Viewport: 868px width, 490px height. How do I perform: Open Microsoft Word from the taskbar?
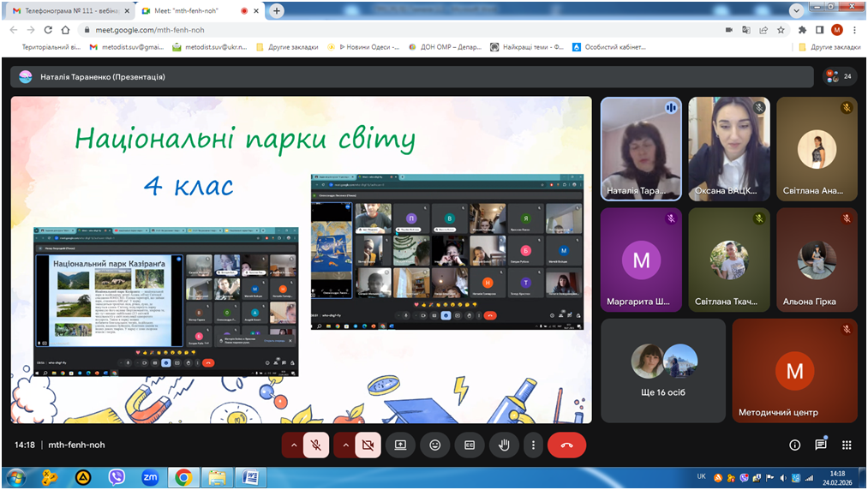251,476
